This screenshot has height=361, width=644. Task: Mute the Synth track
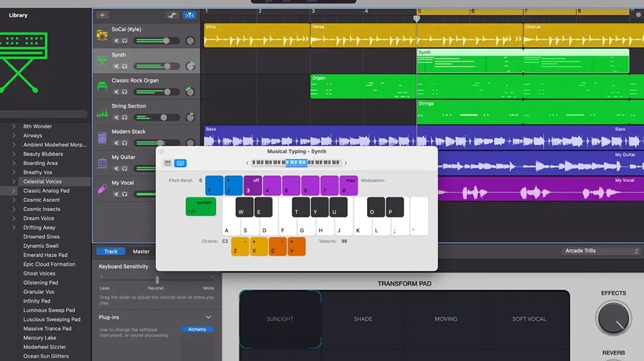click(116, 66)
